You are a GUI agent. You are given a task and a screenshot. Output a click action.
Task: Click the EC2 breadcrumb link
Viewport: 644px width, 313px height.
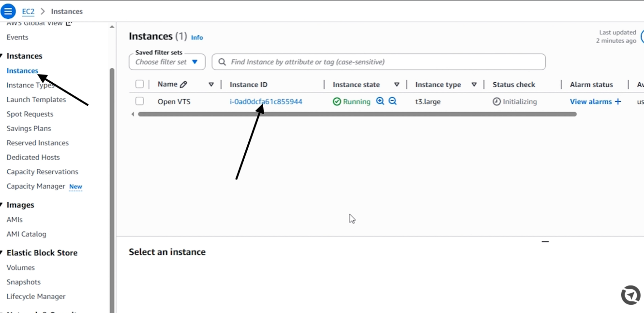pyautogui.click(x=28, y=11)
